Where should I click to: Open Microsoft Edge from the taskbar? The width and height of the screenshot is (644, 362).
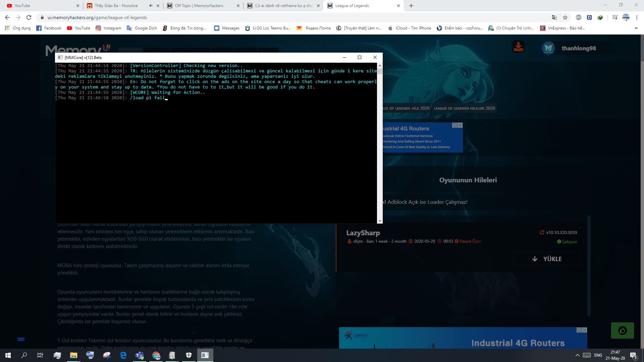tap(123, 355)
